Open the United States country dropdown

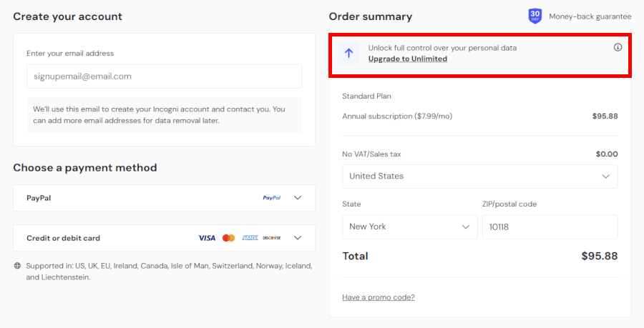[x=479, y=177]
